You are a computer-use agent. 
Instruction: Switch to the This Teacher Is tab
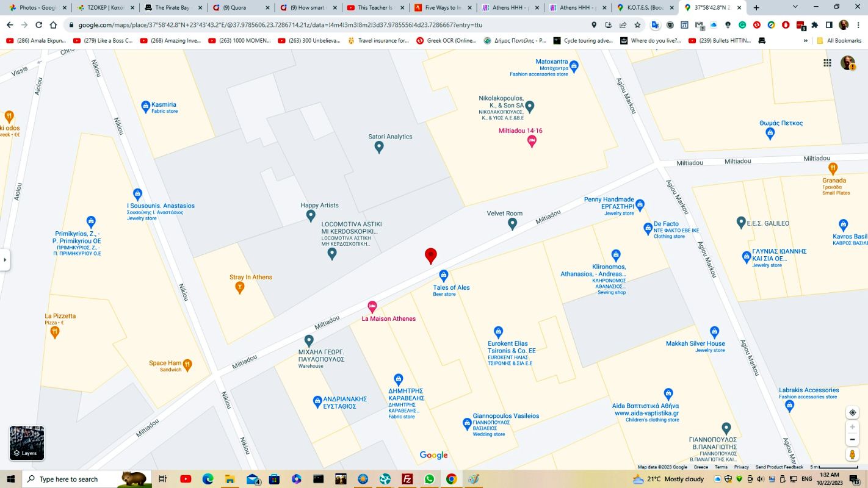(x=375, y=7)
